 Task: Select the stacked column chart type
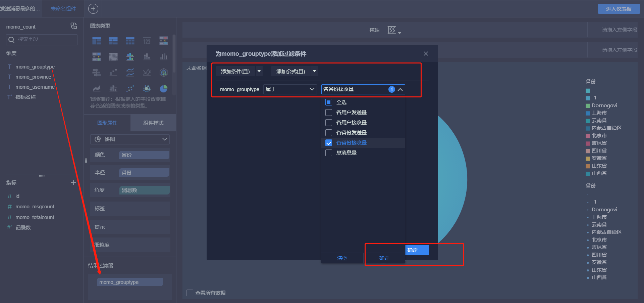point(147,57)
